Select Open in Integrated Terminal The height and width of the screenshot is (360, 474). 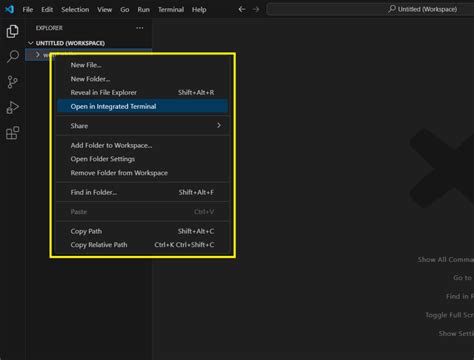click(142, 106)
